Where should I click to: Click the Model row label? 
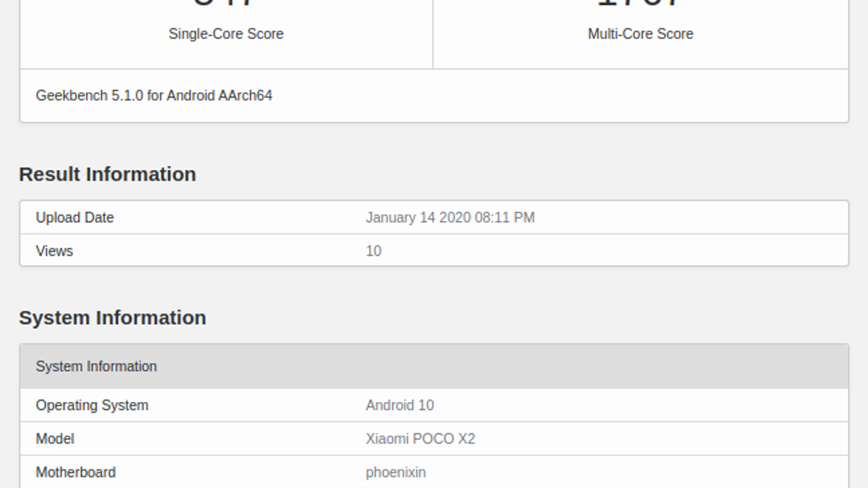pyautogui.click(x=55, y=439)
